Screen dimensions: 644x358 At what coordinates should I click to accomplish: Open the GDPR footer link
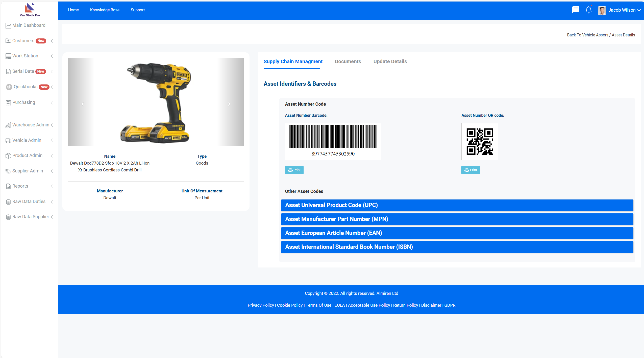(450, 305)
